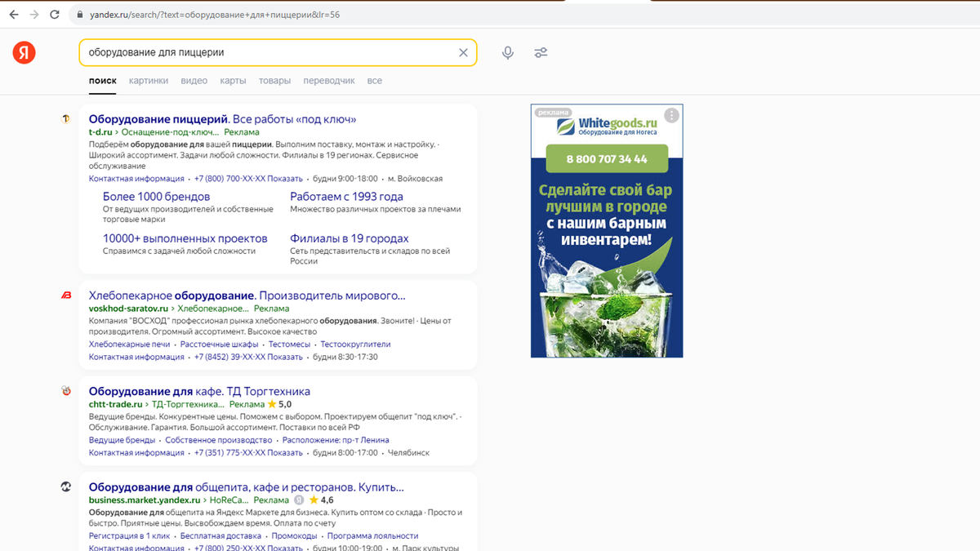Open Yandex home via red Я logo

(24, 52)
